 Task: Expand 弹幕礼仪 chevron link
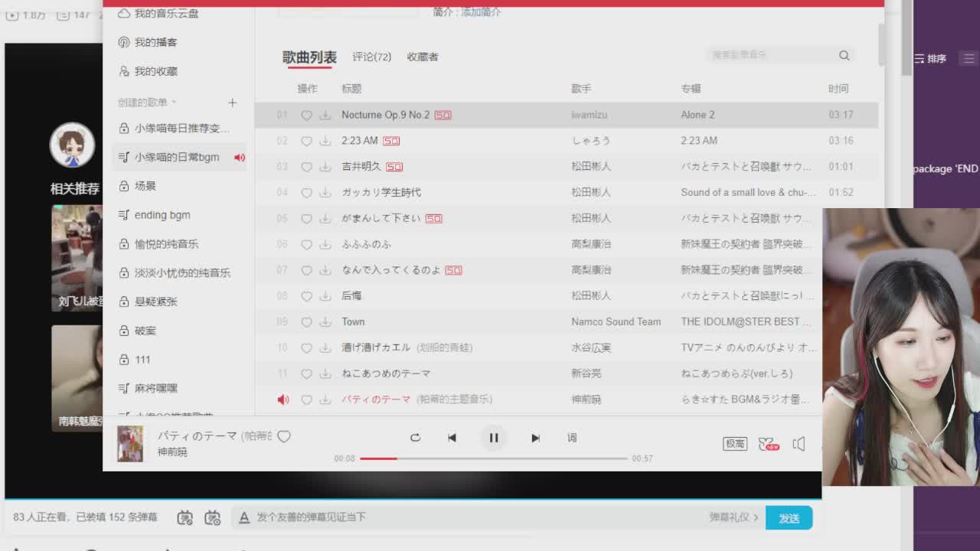(x=733, y=517)
